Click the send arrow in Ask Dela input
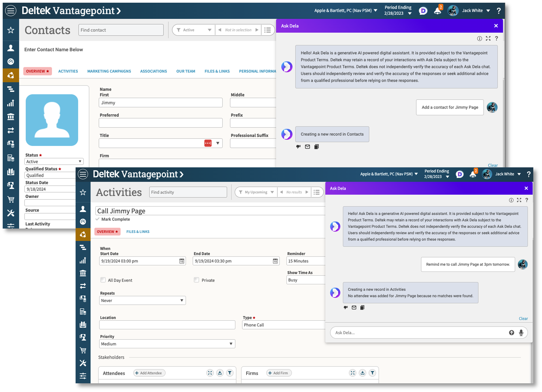 click(x=511, y=333)
